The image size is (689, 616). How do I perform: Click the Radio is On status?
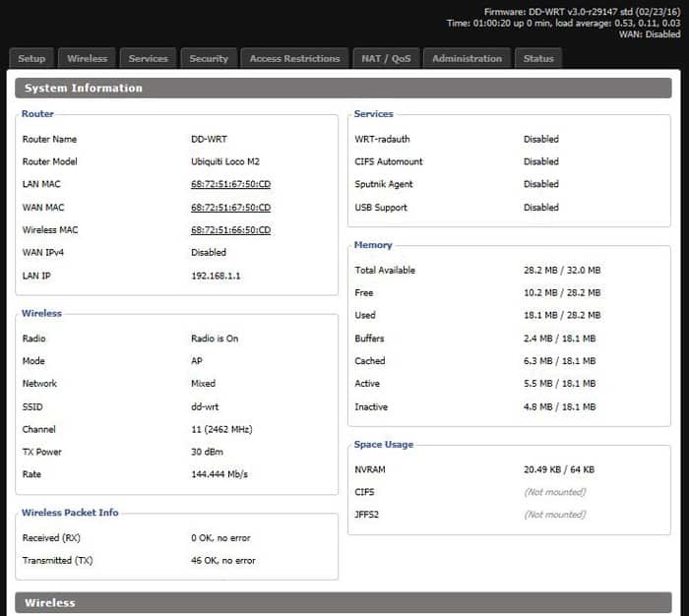pyautogui.click(x=215, y=339)
